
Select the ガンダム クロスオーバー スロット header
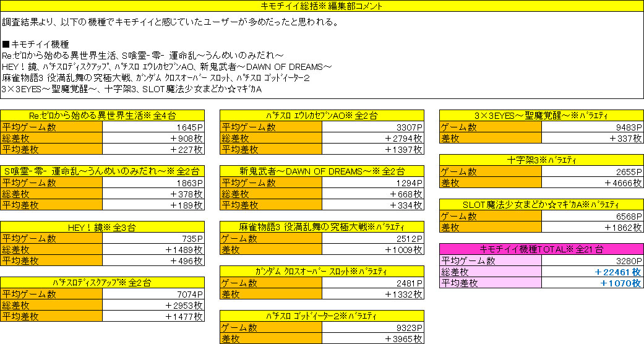tap(322, 272)
